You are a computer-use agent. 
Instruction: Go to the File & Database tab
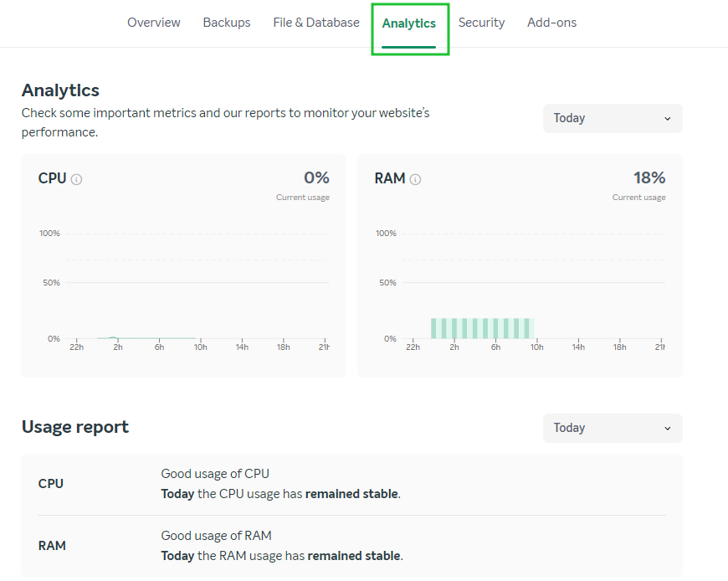316,23
